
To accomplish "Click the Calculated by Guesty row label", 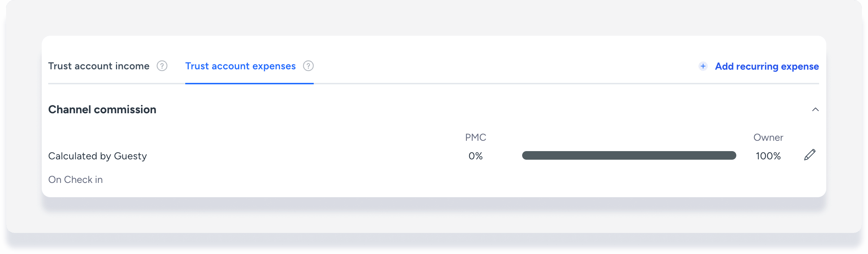I will (97, 156).
